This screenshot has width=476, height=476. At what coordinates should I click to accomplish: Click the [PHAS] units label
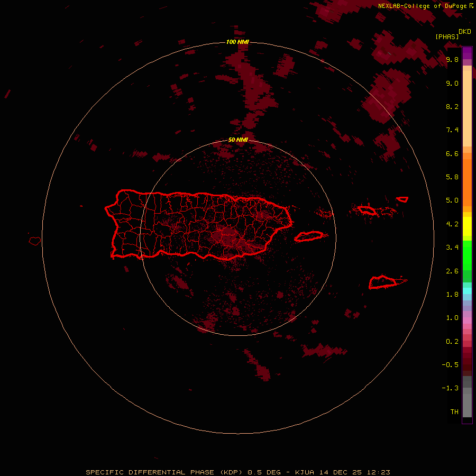[x=447, y=36]
